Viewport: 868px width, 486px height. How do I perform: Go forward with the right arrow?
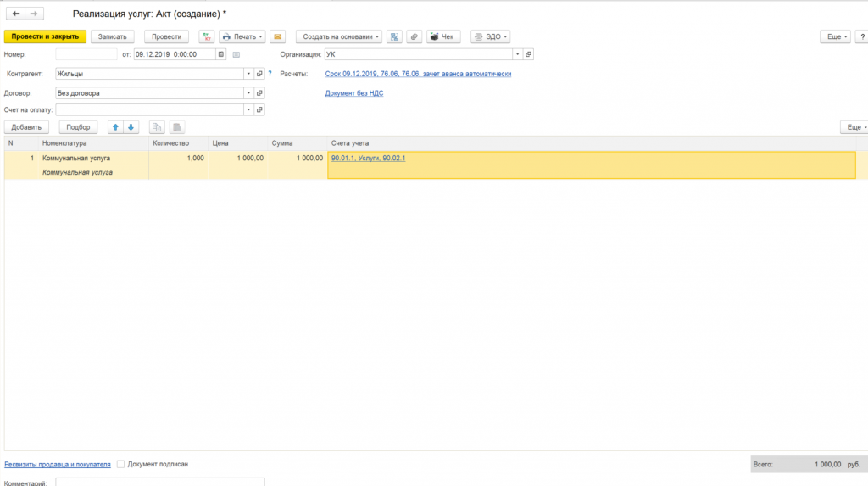[x=34, y=14]
